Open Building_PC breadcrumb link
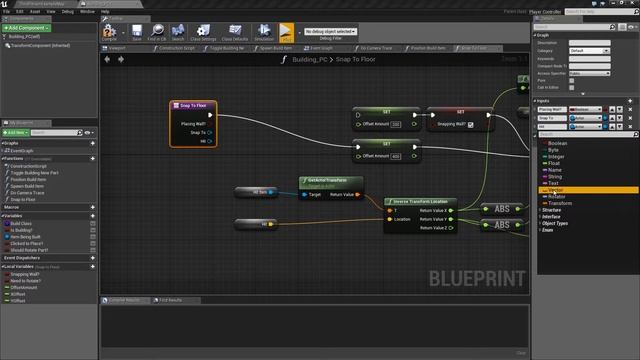The width and height of the screenshot is (640, 360). [310, 60]
